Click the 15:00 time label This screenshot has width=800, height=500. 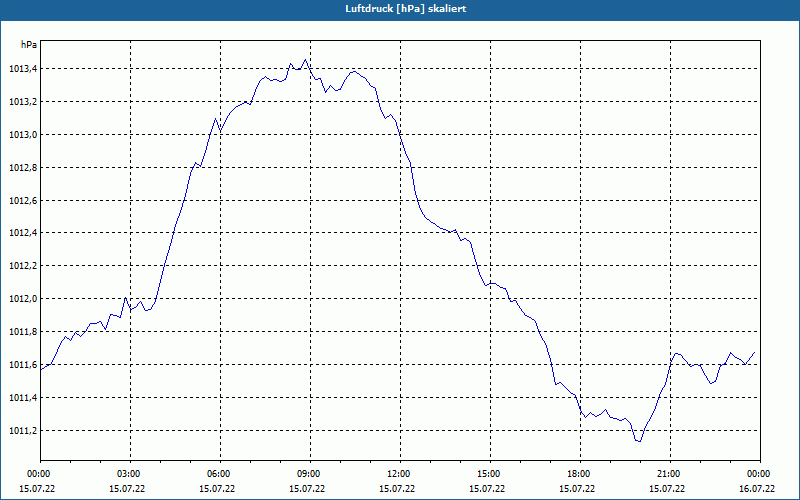coord(488,474)
